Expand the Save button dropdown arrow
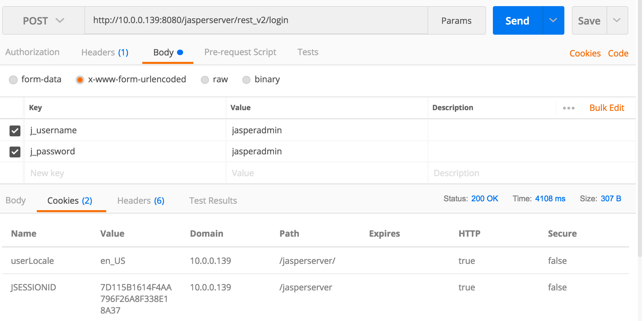 coord(617,20)
